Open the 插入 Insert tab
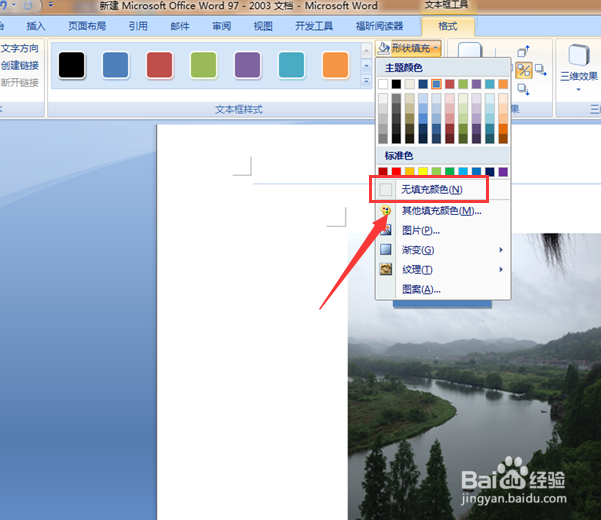601x520 pixels. point(36,26)
